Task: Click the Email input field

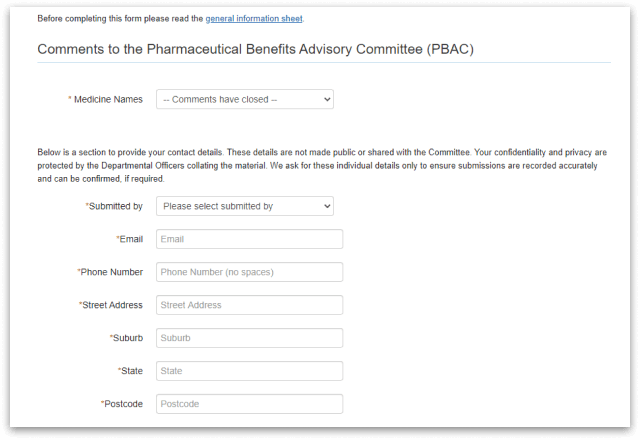Action: point(249,239)
